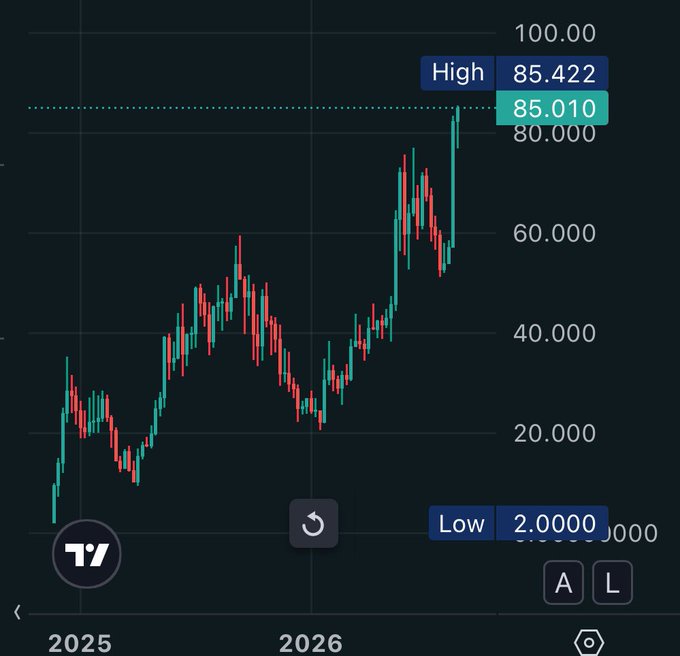
Task: Click the 40.000 price axis label
Action: point(555,333)
